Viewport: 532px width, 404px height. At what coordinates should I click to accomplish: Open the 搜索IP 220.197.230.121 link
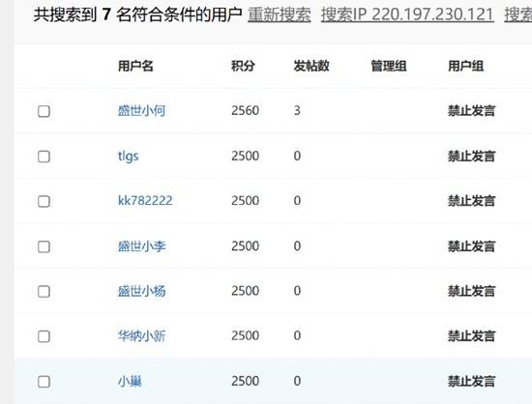click(x=407, y=14)
